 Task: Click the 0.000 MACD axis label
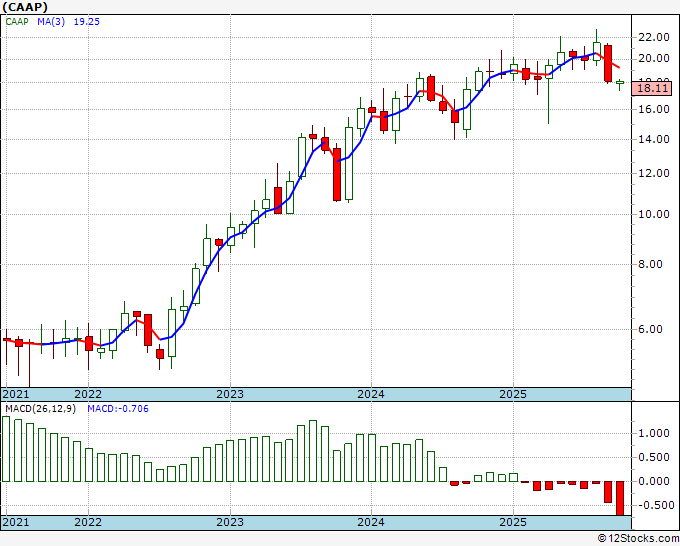pos(654,481)
